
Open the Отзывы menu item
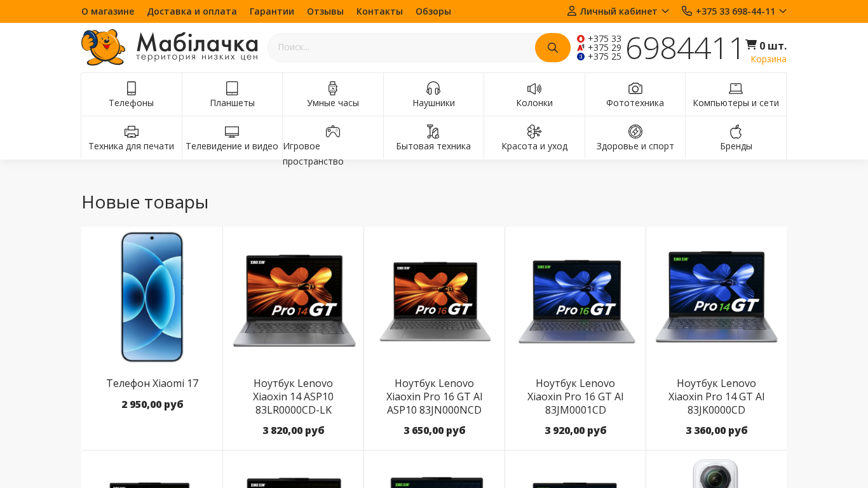pos(325,11)
